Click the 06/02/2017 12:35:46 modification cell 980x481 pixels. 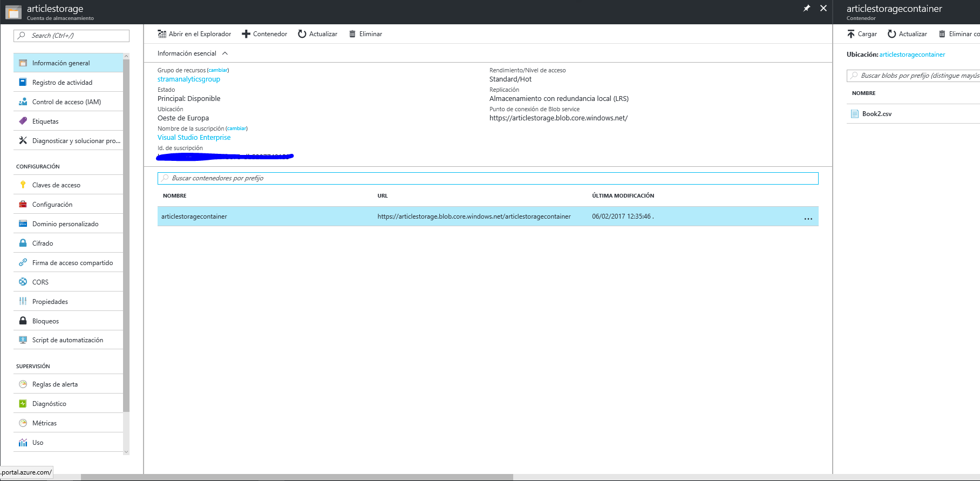[x=622, y=216]
